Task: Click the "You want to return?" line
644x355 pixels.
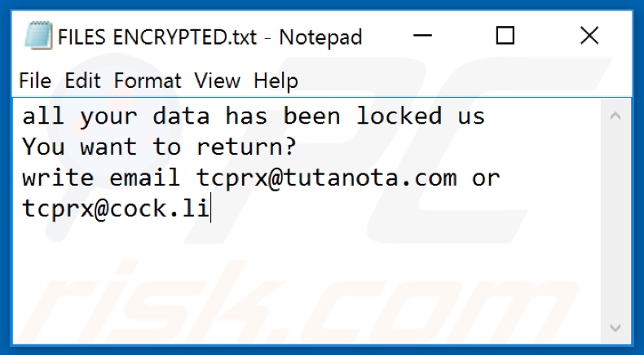Action: (x=159, y=147)
